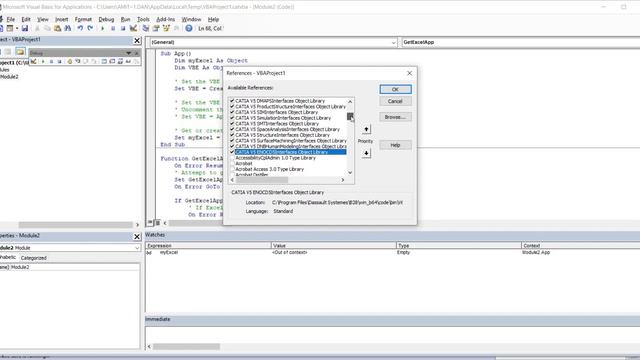This screenshot has width=640, height=360.
Task: Uncheck CATIA V5 ProductStructureInterfaces Object Library
Action: coord(232,106)
